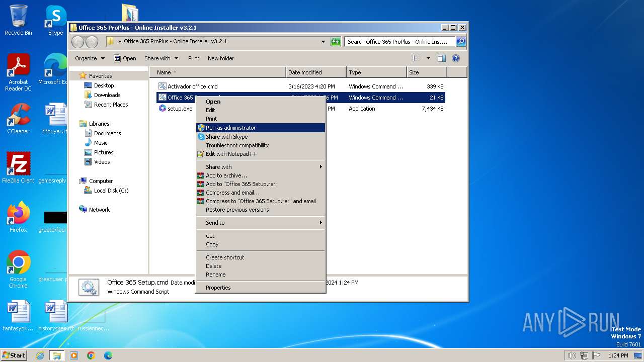Viewport: 644px width, 362px height.
Task: Click the Start button
Action: pos(14,355)
